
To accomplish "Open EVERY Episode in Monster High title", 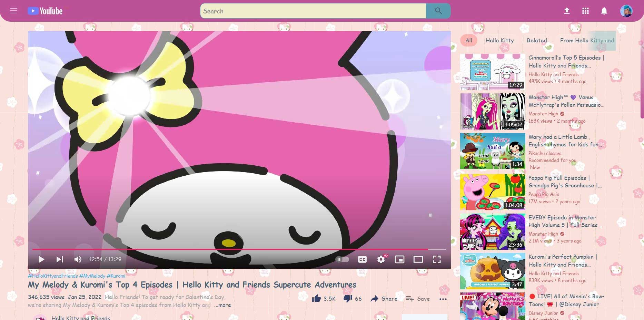I will tap(566, 221).
